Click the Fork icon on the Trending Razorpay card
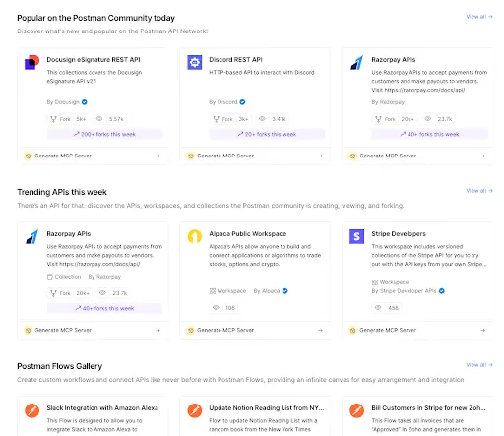This screenshot has width=504, height=436. [x=53, y=293]
